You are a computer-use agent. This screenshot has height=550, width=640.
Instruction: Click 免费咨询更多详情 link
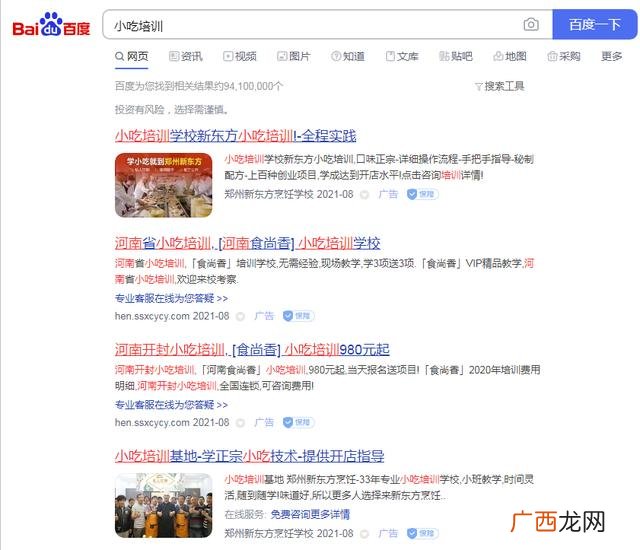point(310,515)
